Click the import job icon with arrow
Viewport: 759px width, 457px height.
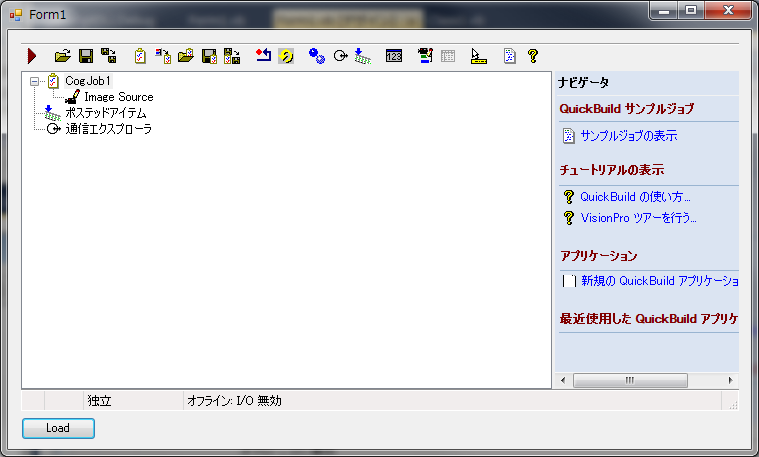(x=163, y=56)
